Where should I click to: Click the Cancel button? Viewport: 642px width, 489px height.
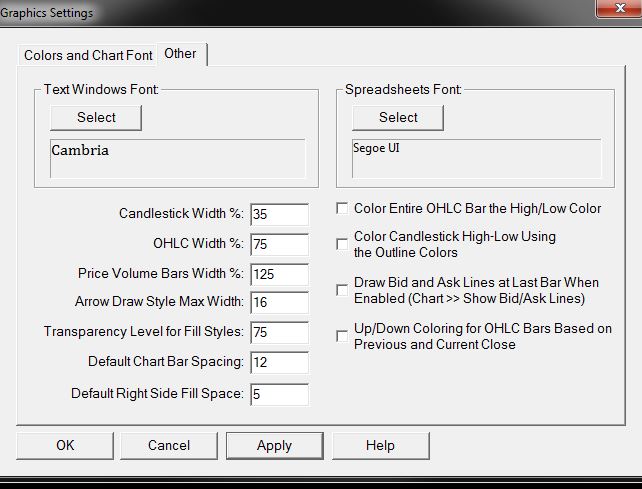pos(169,445)
